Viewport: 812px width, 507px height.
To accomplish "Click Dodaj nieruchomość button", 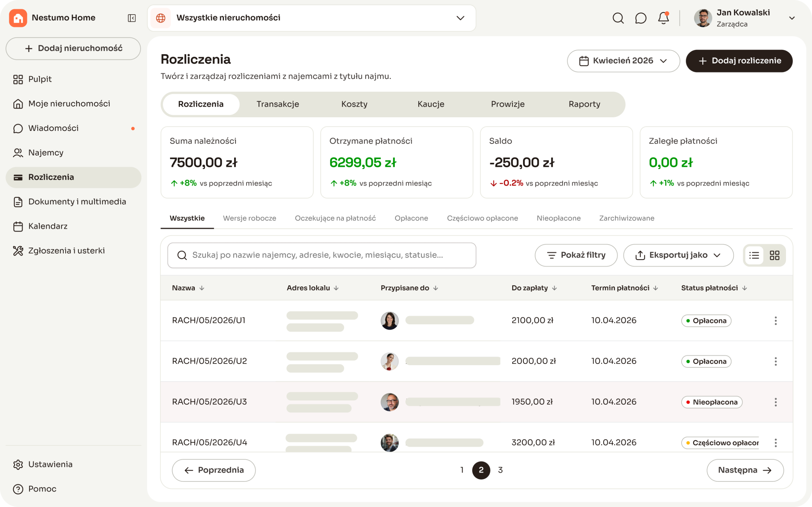I will 73,49.
